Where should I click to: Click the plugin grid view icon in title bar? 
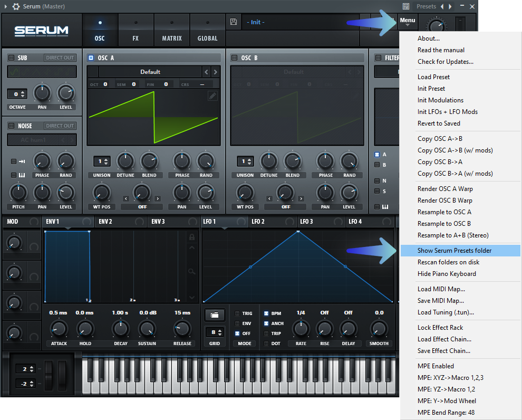[406, 6]
